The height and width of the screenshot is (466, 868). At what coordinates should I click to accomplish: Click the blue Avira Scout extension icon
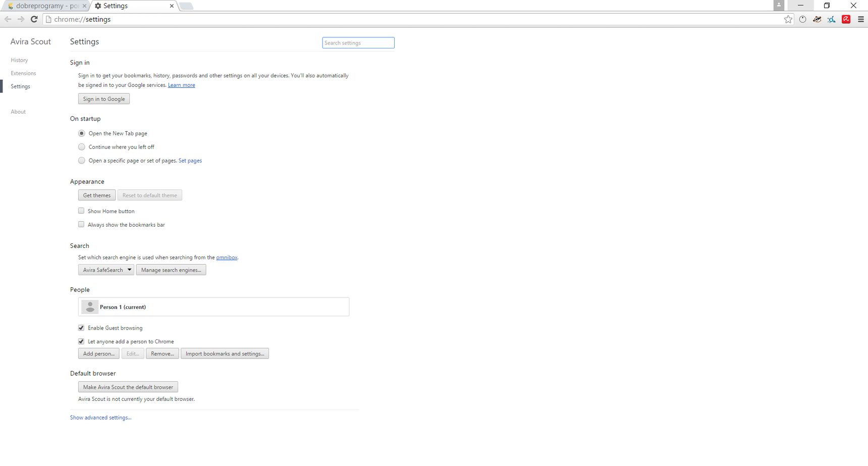pos(832,19)
